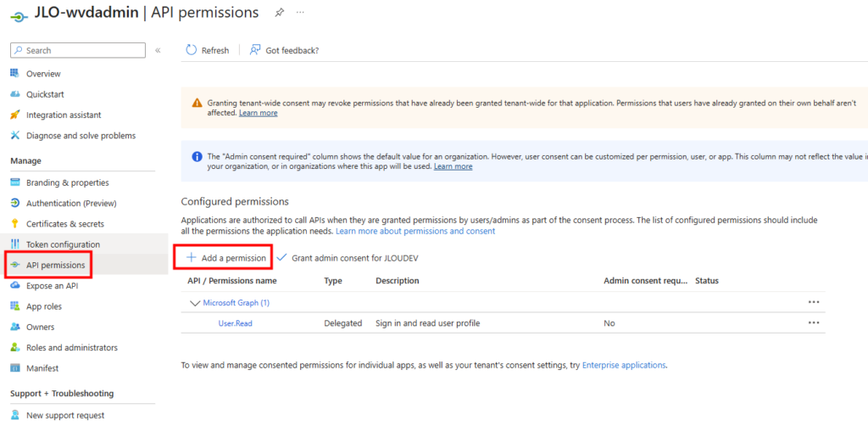
Task: Open the User.Read permission link
Action: (235, 323)
